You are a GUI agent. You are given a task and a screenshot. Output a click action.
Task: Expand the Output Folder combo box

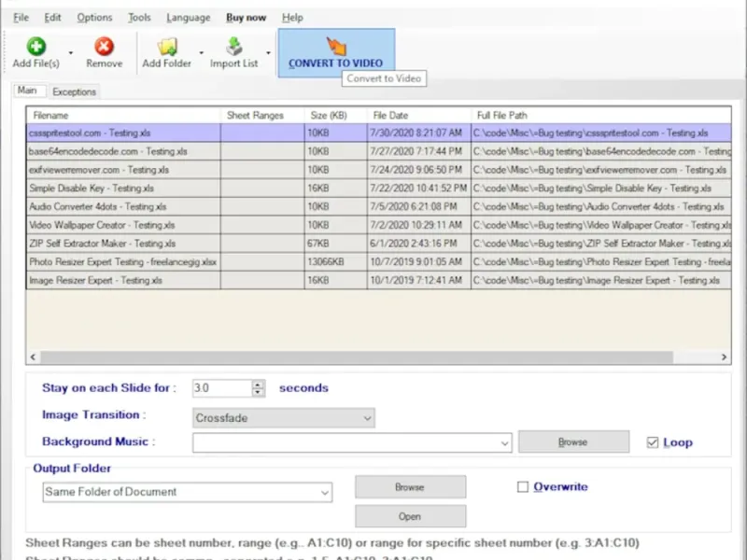pyautogui.click(x=324, y=492)
